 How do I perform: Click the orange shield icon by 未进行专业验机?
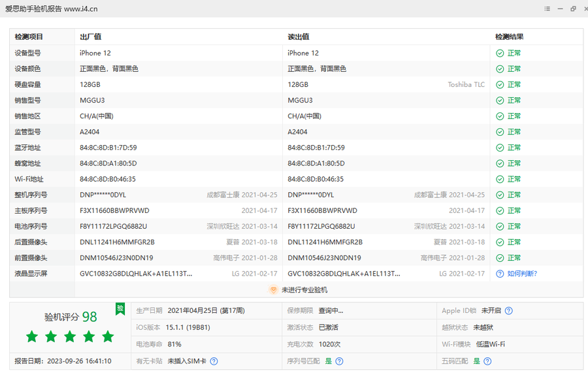[x=273, y=289]
